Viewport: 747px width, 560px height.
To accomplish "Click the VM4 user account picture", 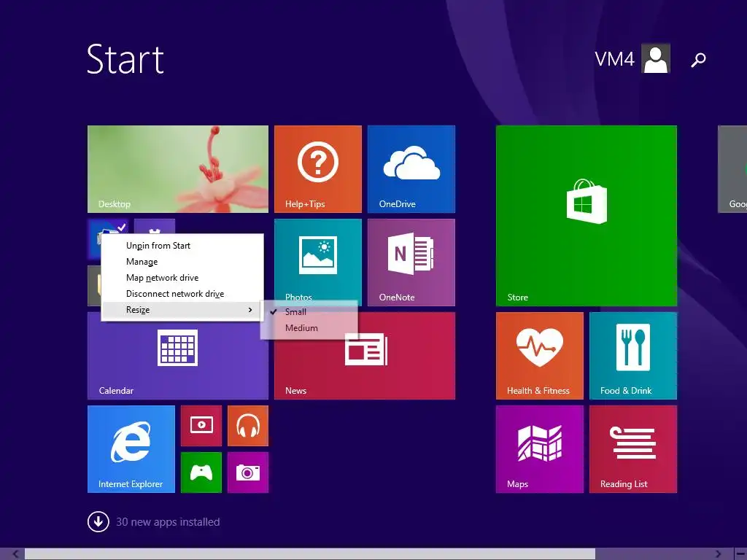I will (656, 58).
